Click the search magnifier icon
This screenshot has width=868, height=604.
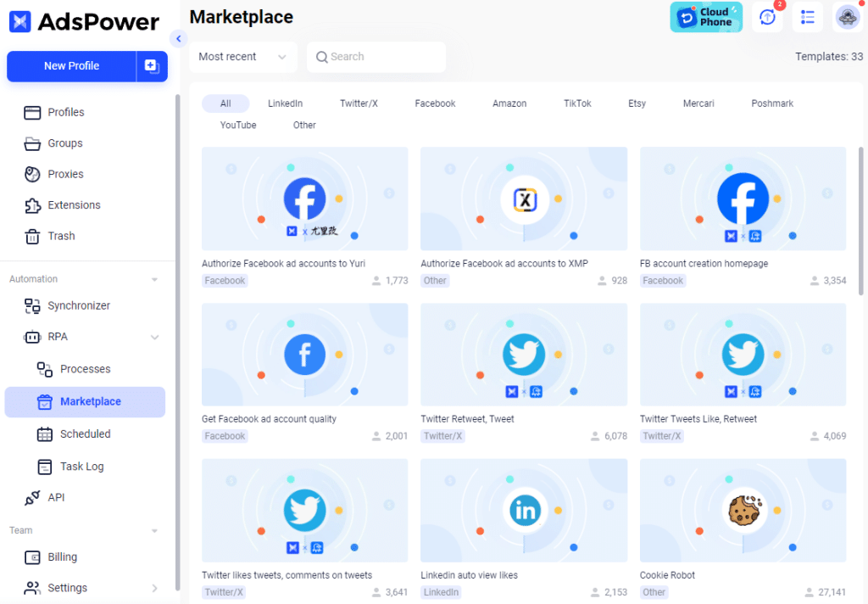click(321, 57)
